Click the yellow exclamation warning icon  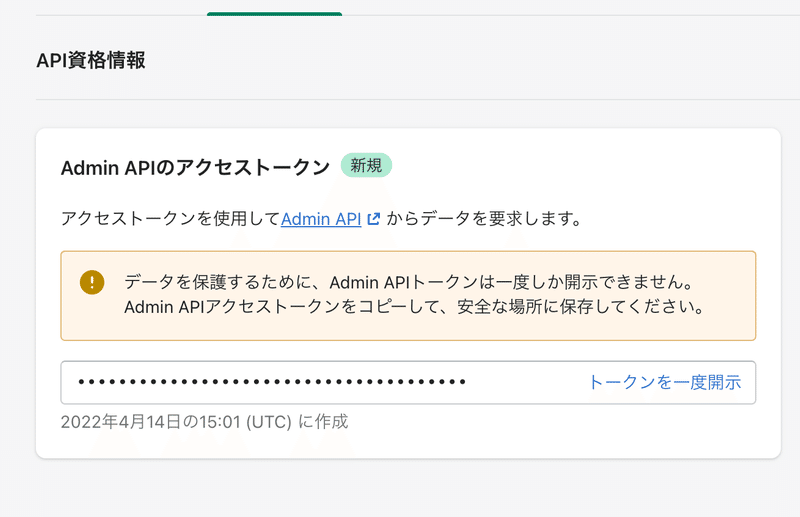click(92, 282)
